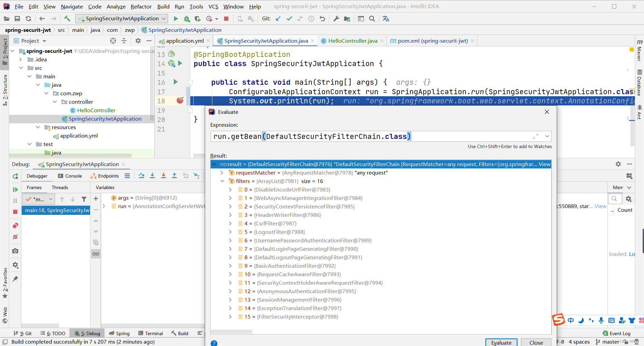The image size is (644, 346).
Task: Expand the FilterSecurityInterceptor@7998 entry
Action: (230, 317)
